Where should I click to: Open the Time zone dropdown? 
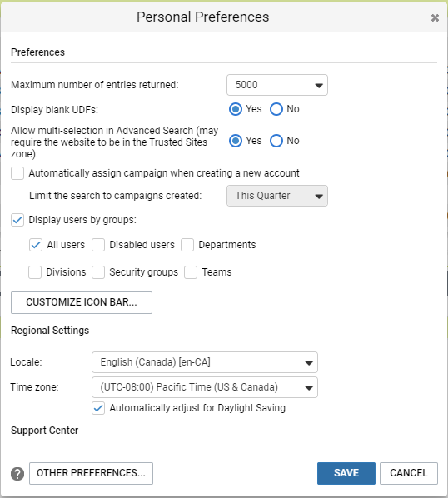coord(205,387)
